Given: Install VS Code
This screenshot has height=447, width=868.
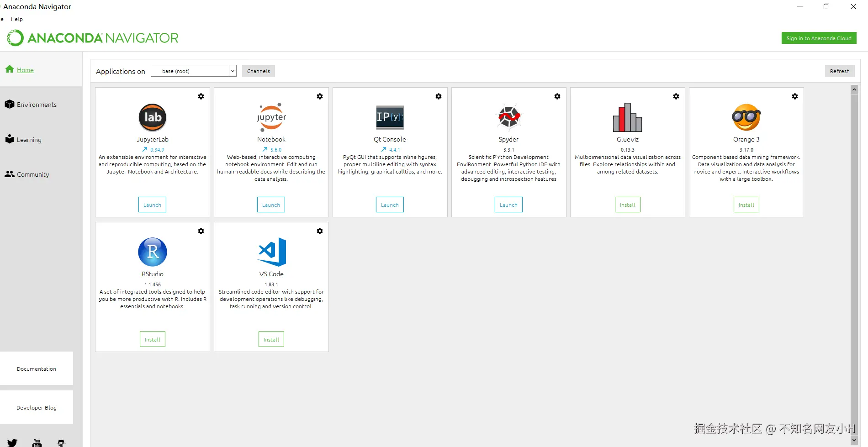Looking at the screenshot, I should coord(271,339).
